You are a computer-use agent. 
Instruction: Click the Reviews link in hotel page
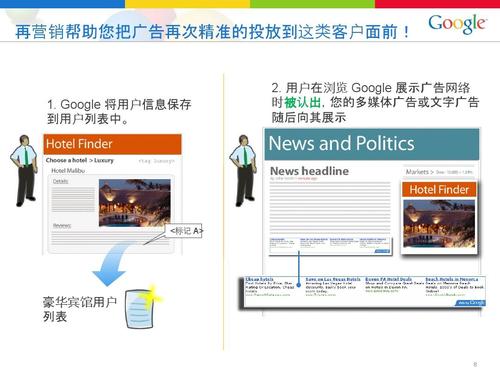click(62, 226)
